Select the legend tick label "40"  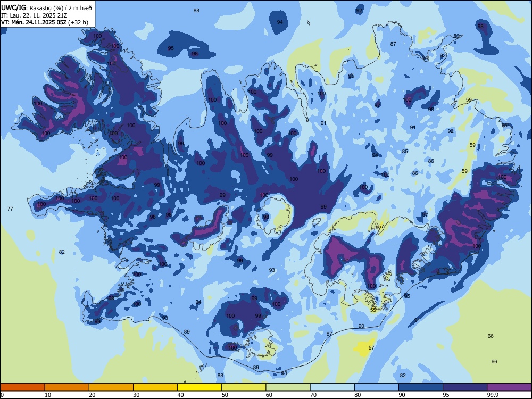coord(181,395)
